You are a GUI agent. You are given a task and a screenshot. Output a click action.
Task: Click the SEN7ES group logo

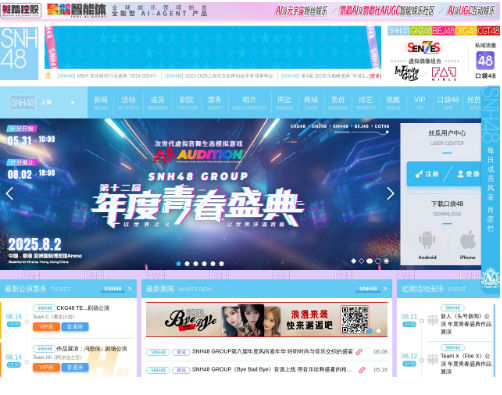click(x=424, y=48)
